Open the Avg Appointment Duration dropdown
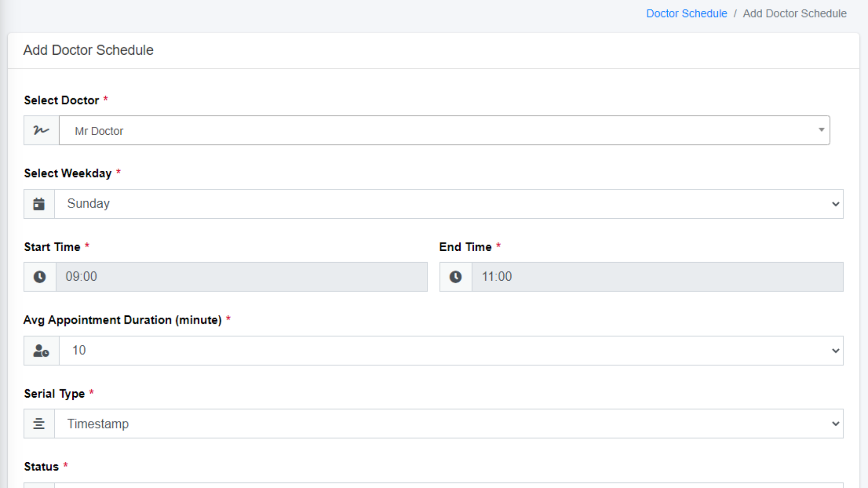 point(835,351)
